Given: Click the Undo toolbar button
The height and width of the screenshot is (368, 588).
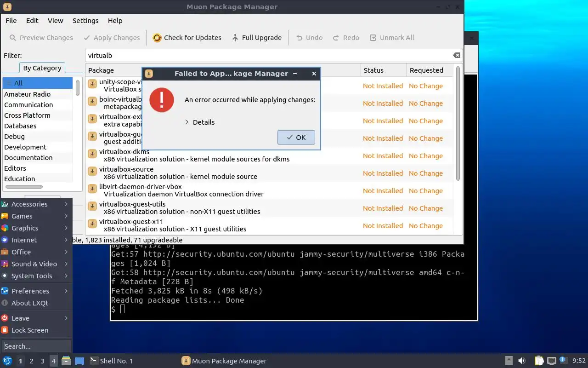Looking at the screenshot, I should click(x=309, y=38).
